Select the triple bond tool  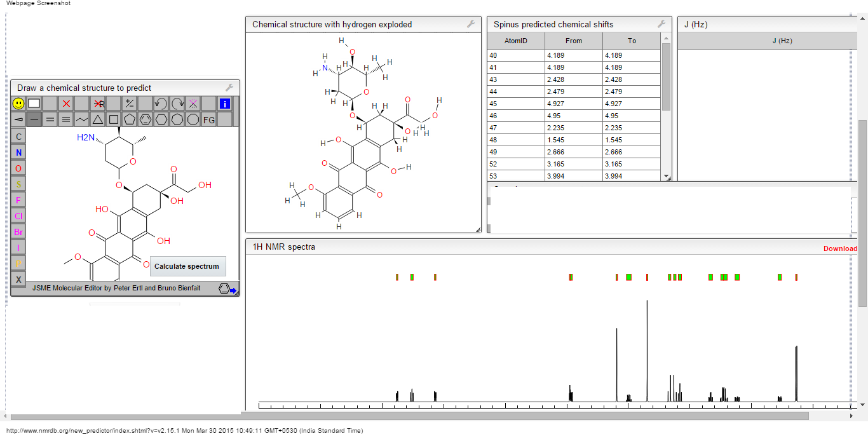point(66,119)
